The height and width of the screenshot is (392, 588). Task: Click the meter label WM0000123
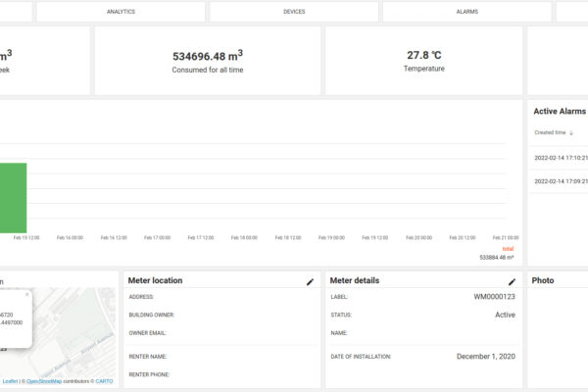click(x=494, y=296)
